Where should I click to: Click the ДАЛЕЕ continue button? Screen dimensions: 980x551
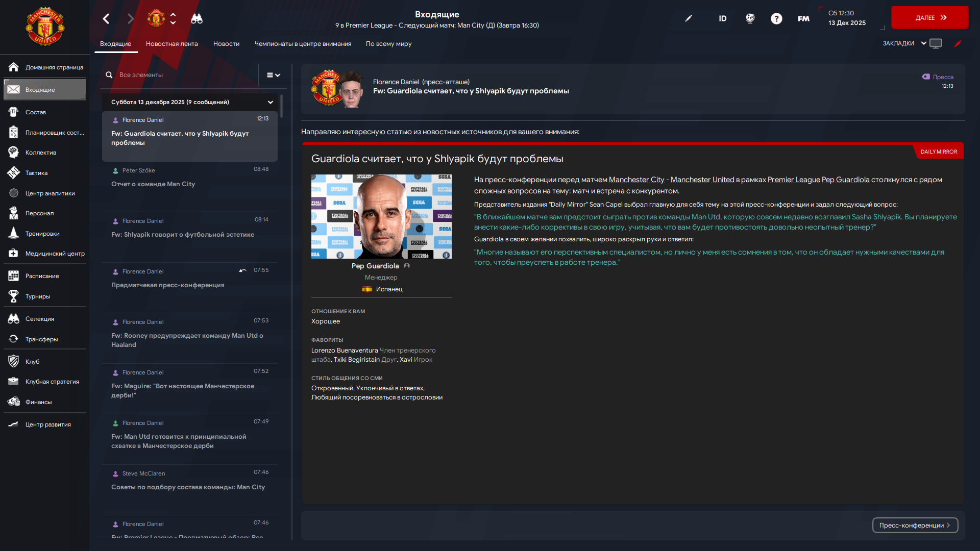pyautogui.click(x=929, y=18)
